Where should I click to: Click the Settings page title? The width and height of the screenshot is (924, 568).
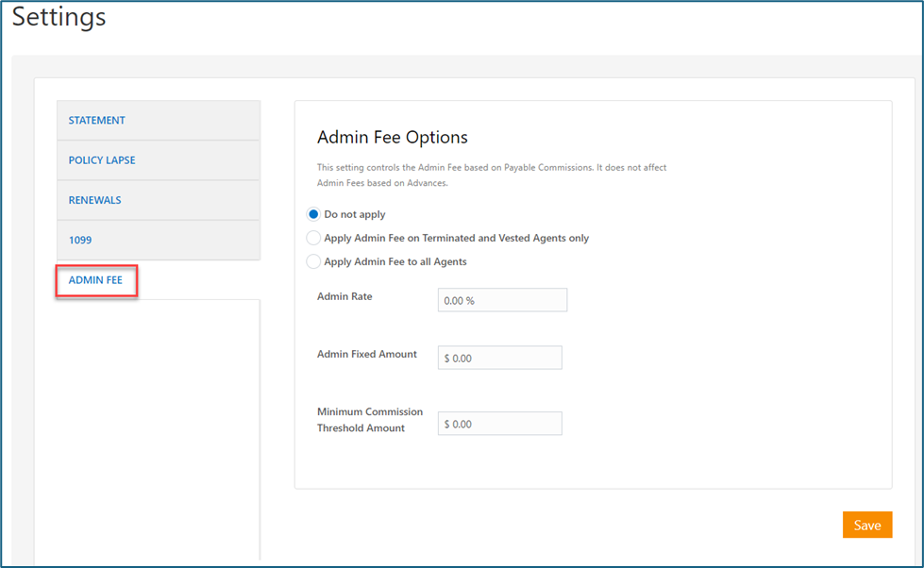[x=59, y=16]
